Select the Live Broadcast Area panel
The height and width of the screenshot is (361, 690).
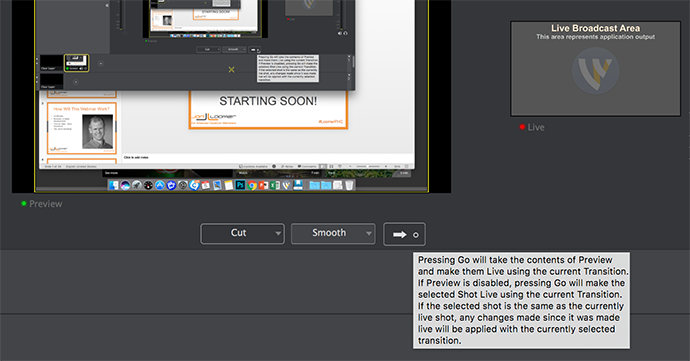[595, 69]
